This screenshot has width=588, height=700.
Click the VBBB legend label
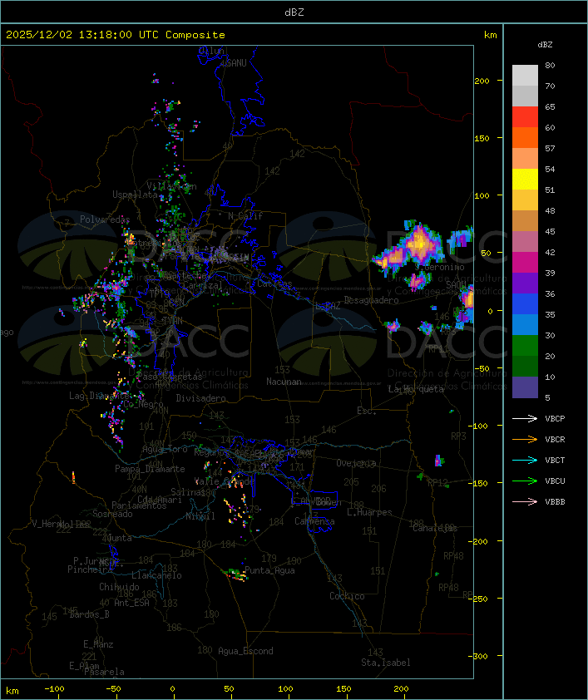[555, 502]
